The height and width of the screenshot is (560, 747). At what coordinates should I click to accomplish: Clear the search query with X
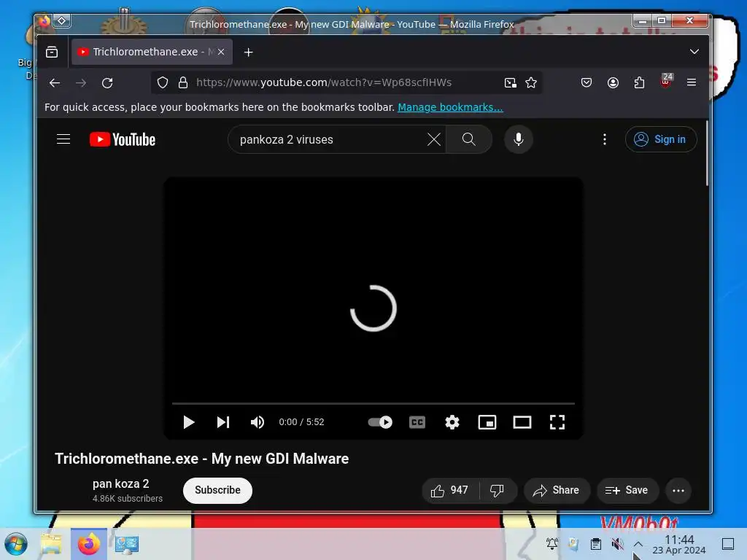pyautogui.click(x=433, y=139)
